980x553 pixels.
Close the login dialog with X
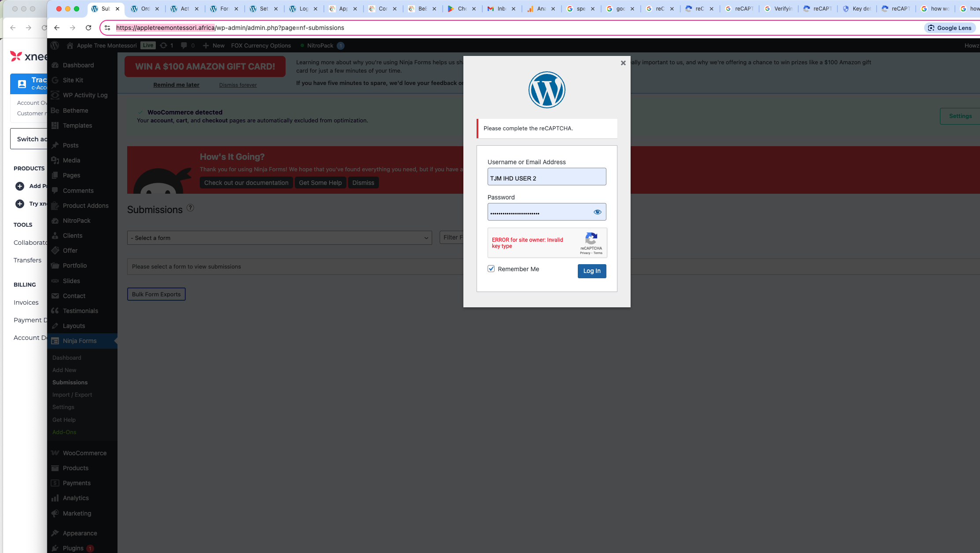pyautogui.click(x=623, y=63)
